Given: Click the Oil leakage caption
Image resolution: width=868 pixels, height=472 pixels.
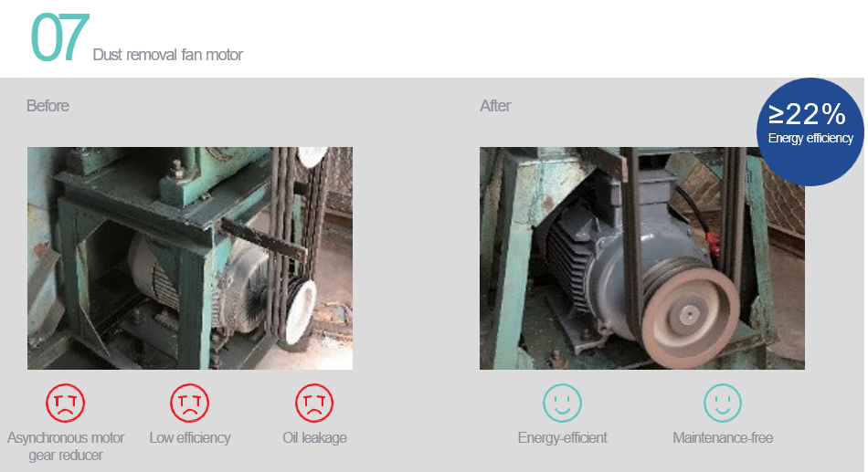Looking at the screenshot, I should [x=314, y=437].
